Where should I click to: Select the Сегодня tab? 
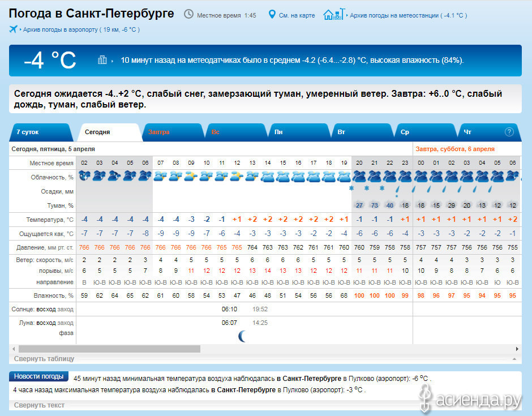point(109,132)
